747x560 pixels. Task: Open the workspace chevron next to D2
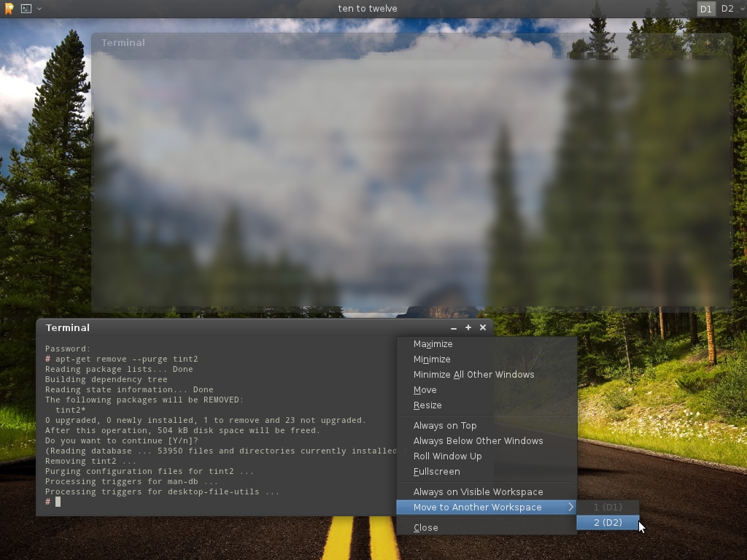(740, 9)
